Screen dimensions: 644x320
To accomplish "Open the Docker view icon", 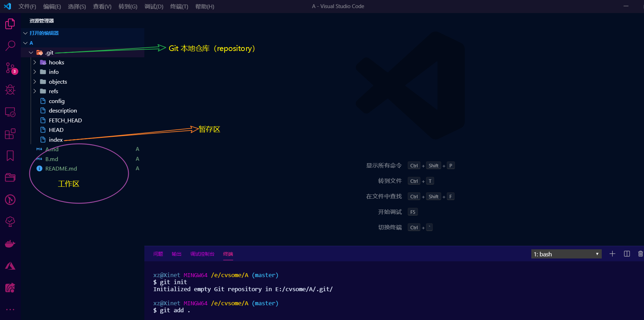I will (10, 244).
